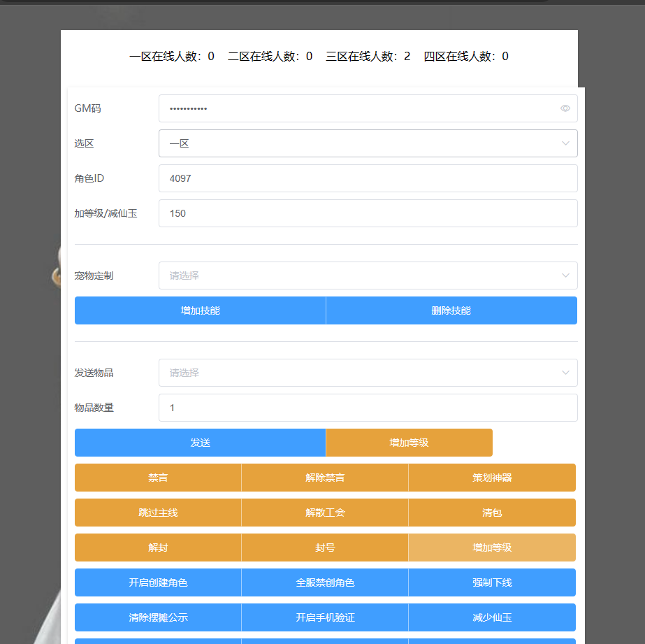Viewport: 645px width, 644px height.
Task: Click the 解散工会 button
Action: pos(325,513)
